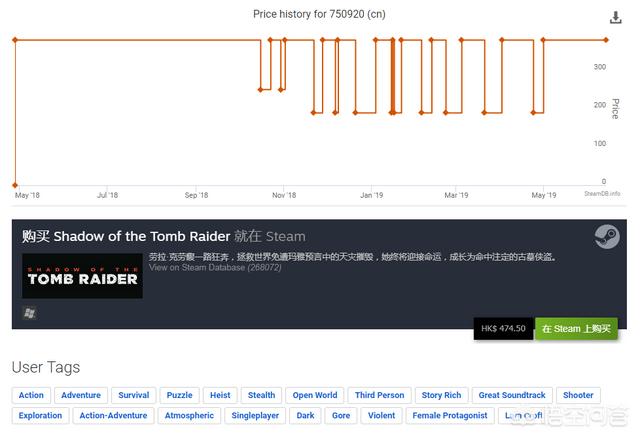The width and height of the screenshot is (640, 438).
Task: Click the chart title 'Price history for 750920 (cn)'
Action: 319,14
